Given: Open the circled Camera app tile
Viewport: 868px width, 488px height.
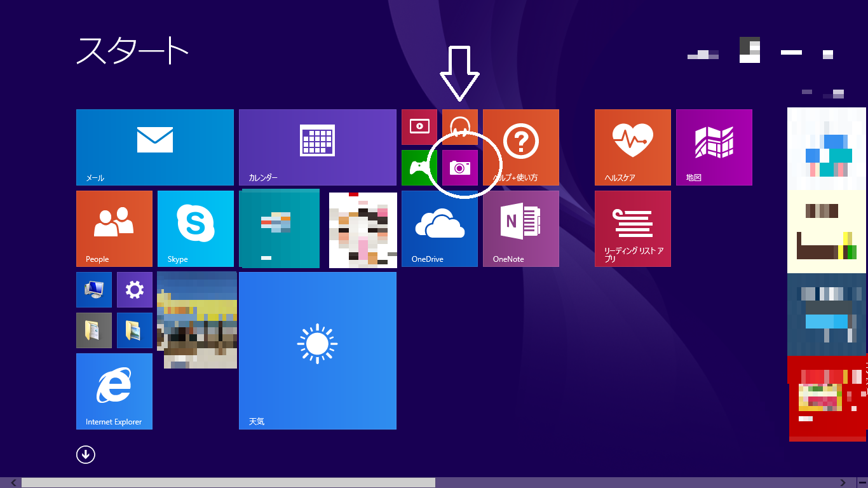Looking at the screenshot, I should pos(459,168).
